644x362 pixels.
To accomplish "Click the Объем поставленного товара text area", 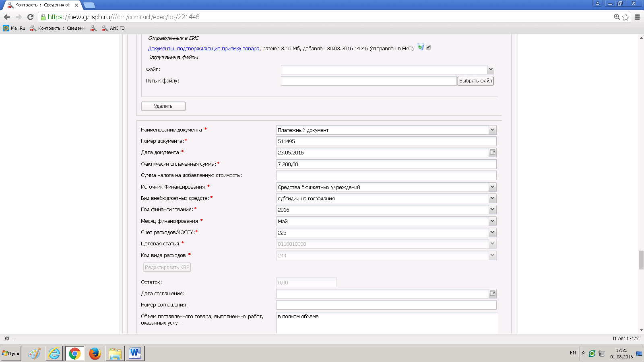I will (x=387, y=323).
